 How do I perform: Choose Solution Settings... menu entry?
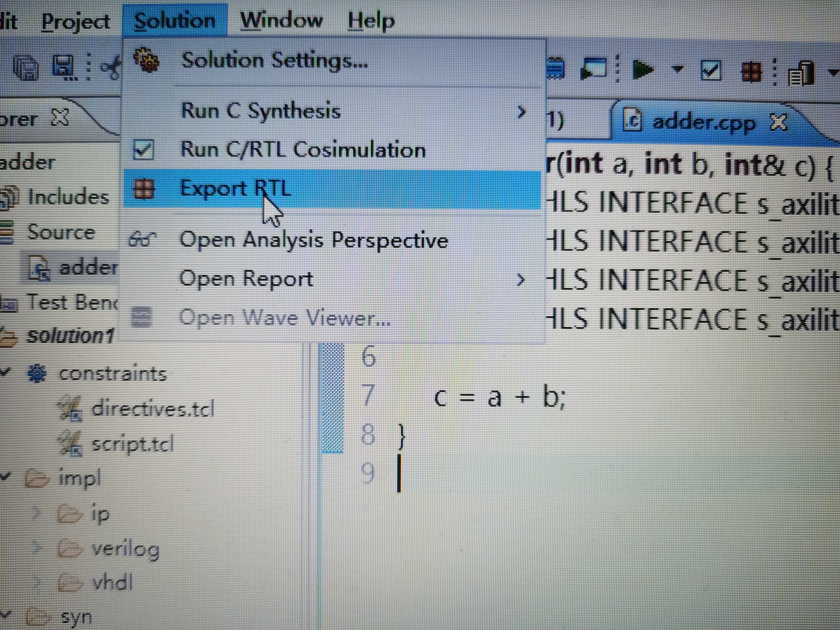(x=333, y=61)
